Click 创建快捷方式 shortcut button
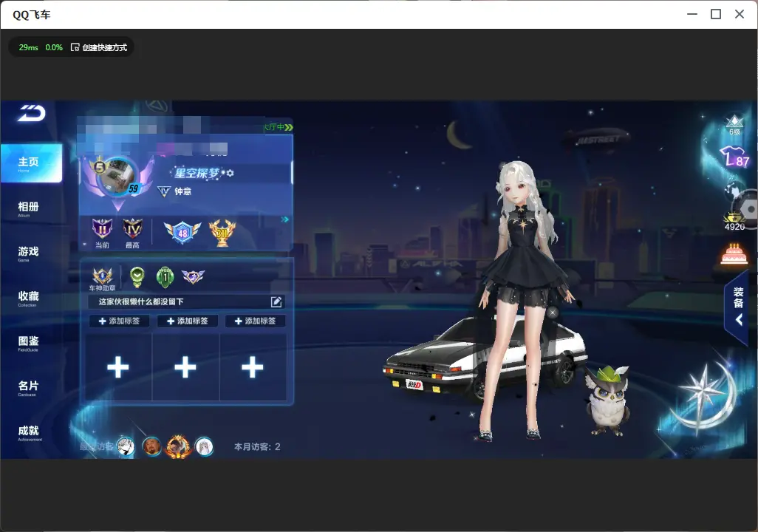Viewport: 758px width, 532px height. tap(99, 47)
